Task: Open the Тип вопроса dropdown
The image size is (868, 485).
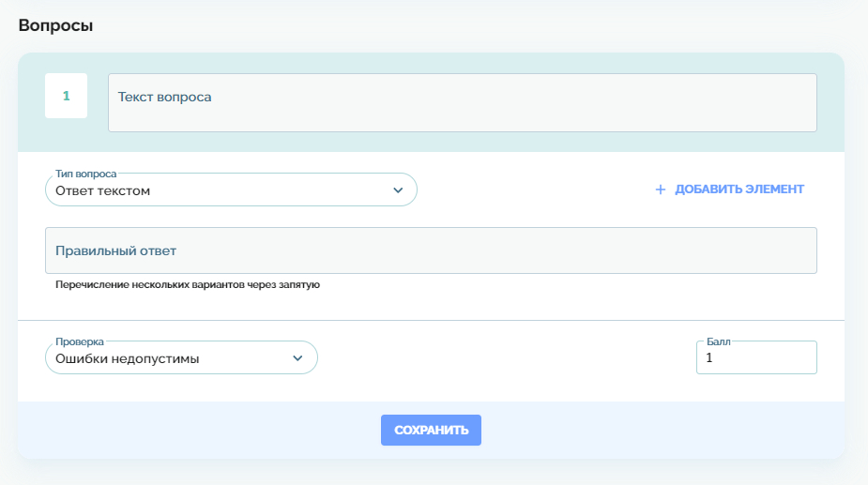Action: pos(230,190)
